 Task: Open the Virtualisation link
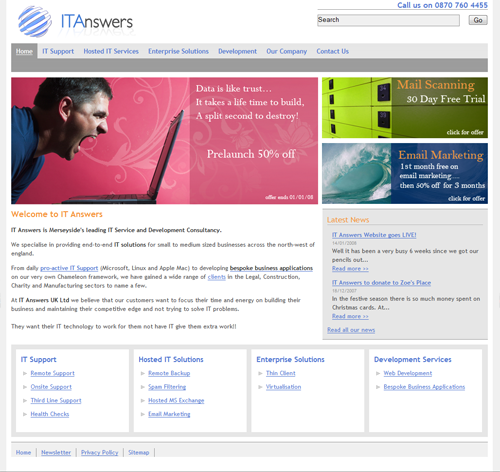click(x=284, y=387)
